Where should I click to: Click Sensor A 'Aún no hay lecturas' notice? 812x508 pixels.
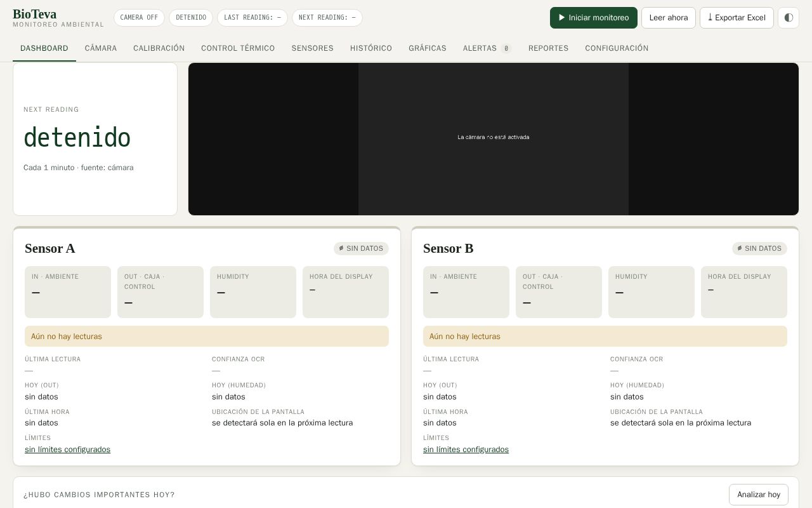[x=207, y=337]
